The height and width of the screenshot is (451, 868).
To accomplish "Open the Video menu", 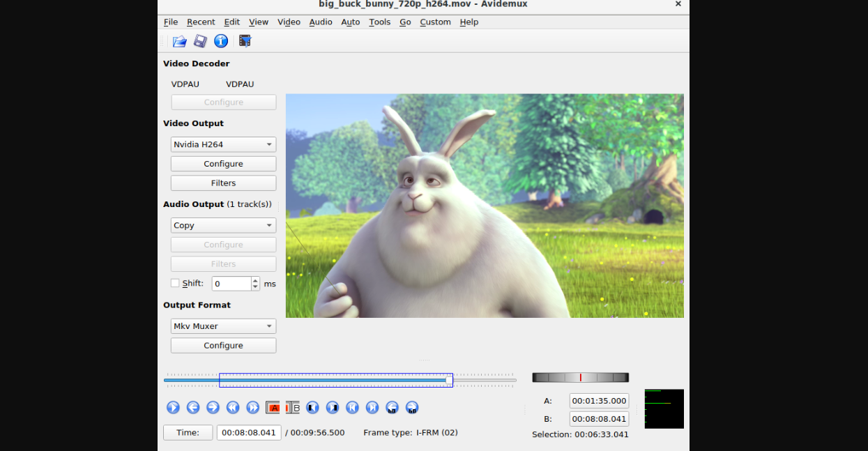I will [x=289, y=22].
